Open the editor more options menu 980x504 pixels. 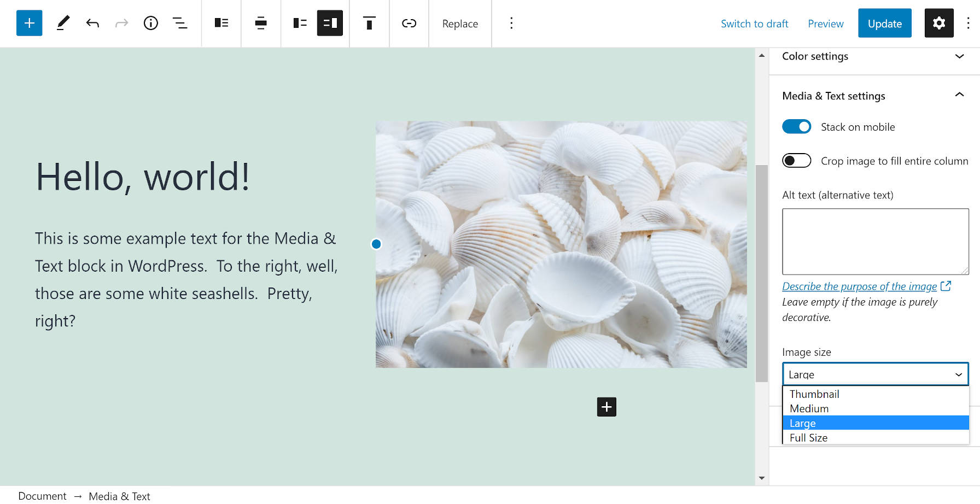(x=967, y=23)
